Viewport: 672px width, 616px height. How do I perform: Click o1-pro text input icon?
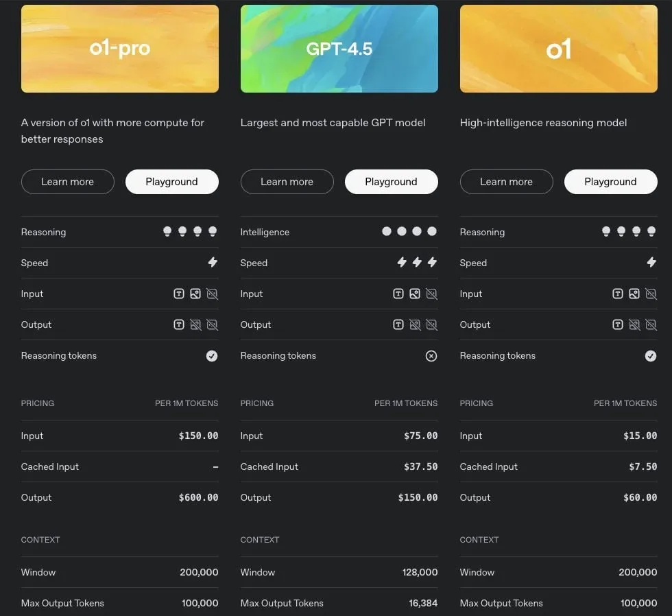(179, 294)
